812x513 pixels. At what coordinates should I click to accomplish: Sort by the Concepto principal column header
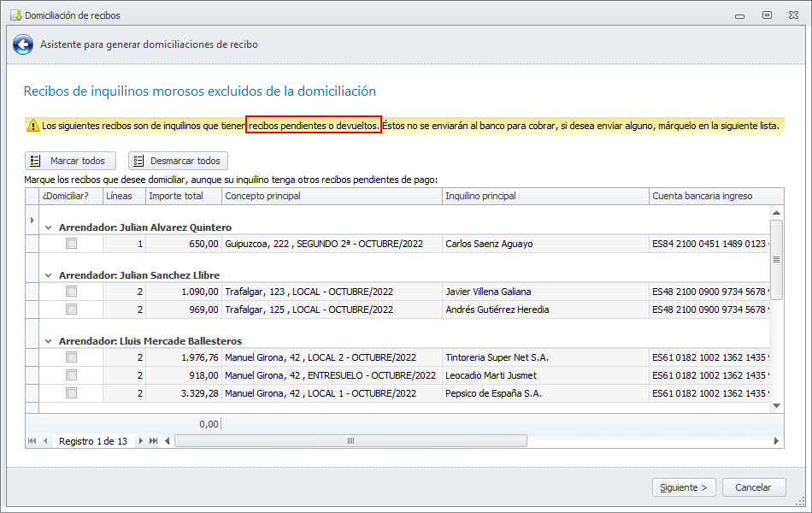[332, 196]
